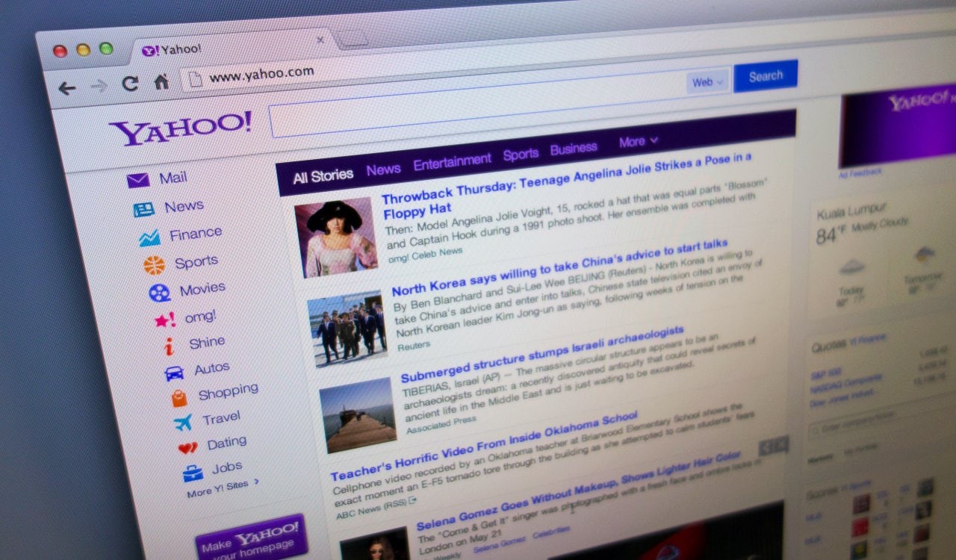The image size is (956, 560).
Task: Click the Travel airplane icon
Action: point(183,423)
